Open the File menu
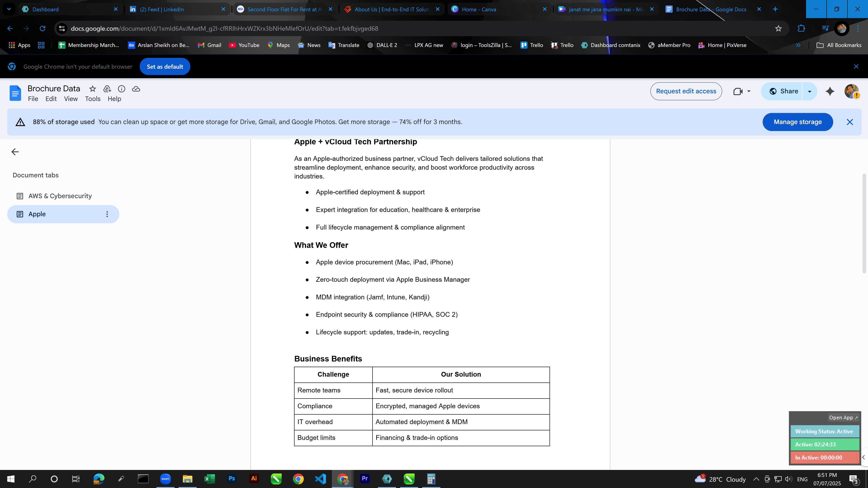The height and width of the screenshot is (488, 868). point(33,99)
